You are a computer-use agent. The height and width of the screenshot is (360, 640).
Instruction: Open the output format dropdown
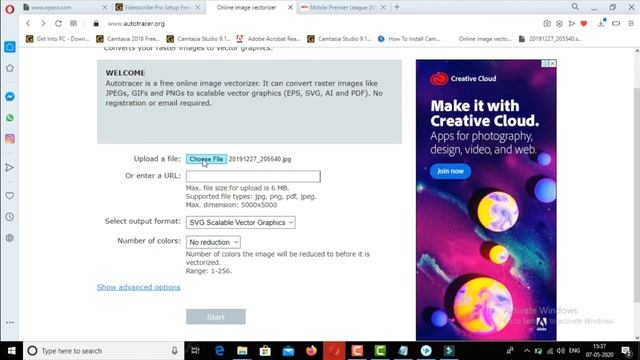point(240,222)
